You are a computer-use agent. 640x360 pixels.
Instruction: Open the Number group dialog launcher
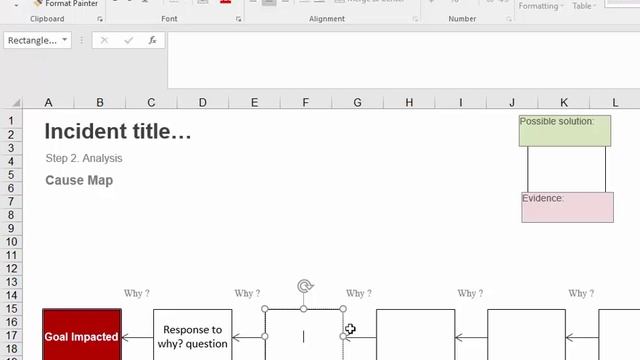tap(509, 19)
